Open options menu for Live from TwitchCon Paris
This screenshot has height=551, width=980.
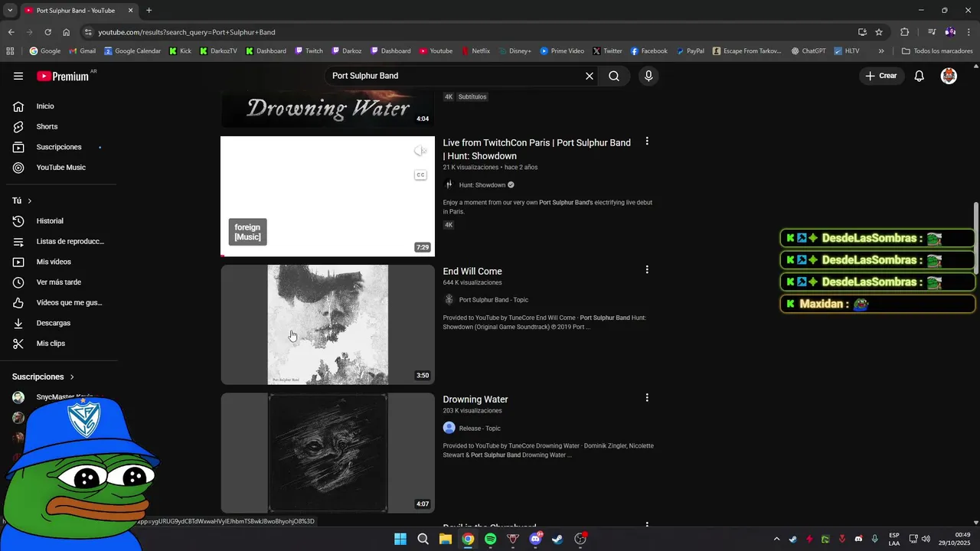pos(647,142)
